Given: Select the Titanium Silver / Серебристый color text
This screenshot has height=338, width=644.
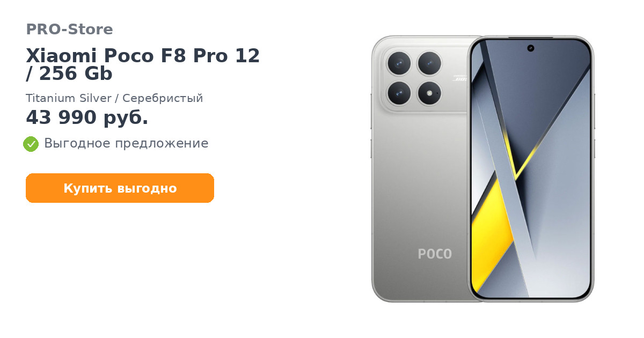Looking at the screenshot, I should [x=114, y=98].
